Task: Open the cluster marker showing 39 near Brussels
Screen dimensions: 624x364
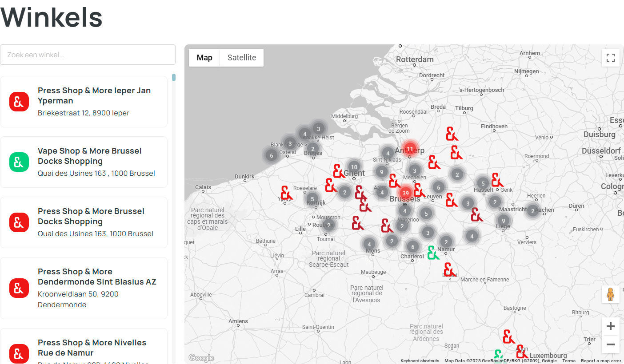Action: (405, 193)
